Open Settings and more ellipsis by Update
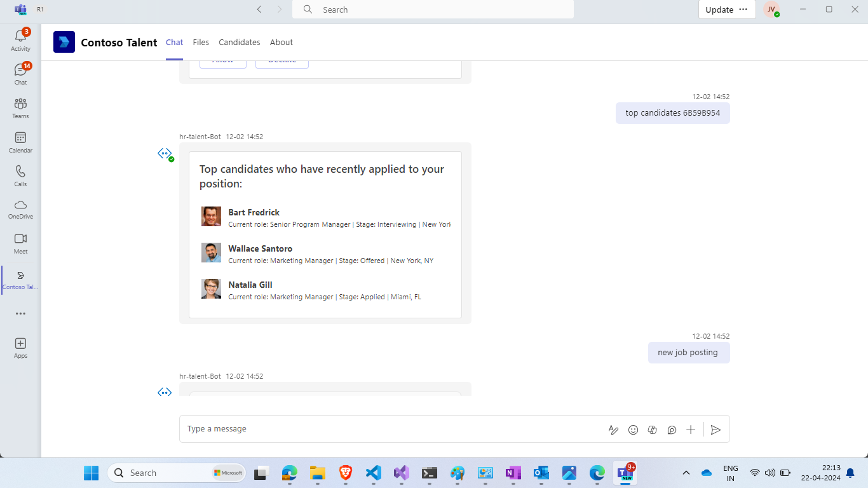The height and width of the screenshot is (488, 868). tap(743, 10)
